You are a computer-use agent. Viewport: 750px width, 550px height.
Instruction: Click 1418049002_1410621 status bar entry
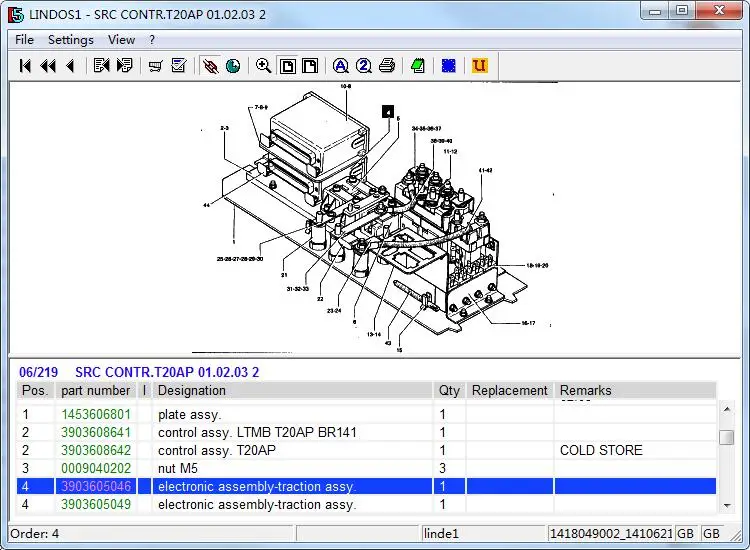(x=611, y=533)
